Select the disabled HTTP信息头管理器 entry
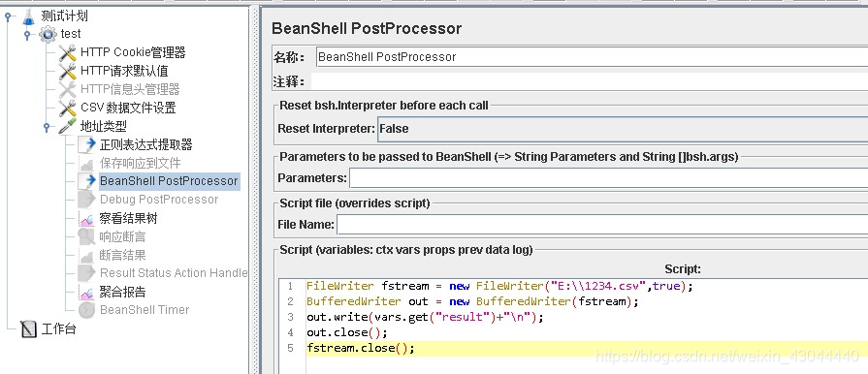Viewport: 868px width, 374px height. point(130,89)
